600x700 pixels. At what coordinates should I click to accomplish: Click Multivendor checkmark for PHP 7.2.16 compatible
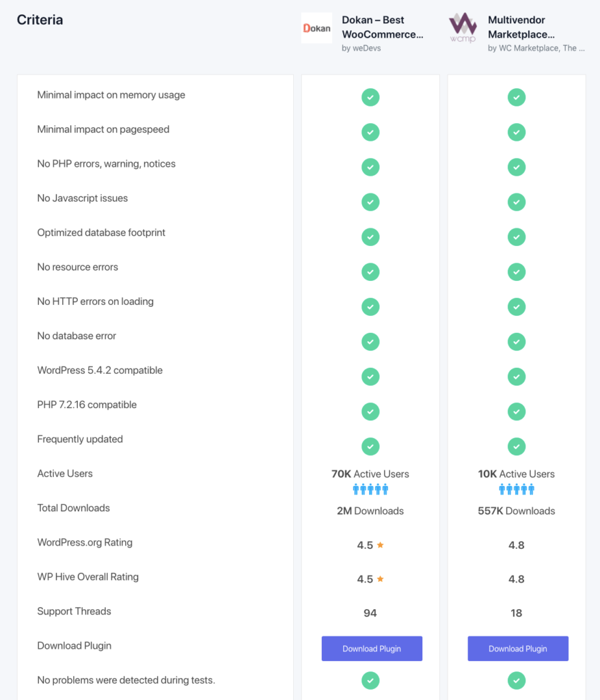click(517, 411)
